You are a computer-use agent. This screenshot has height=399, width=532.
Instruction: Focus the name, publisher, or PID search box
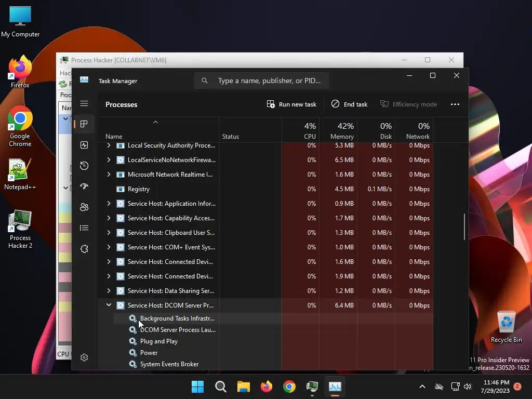click(x=261, y=81)
